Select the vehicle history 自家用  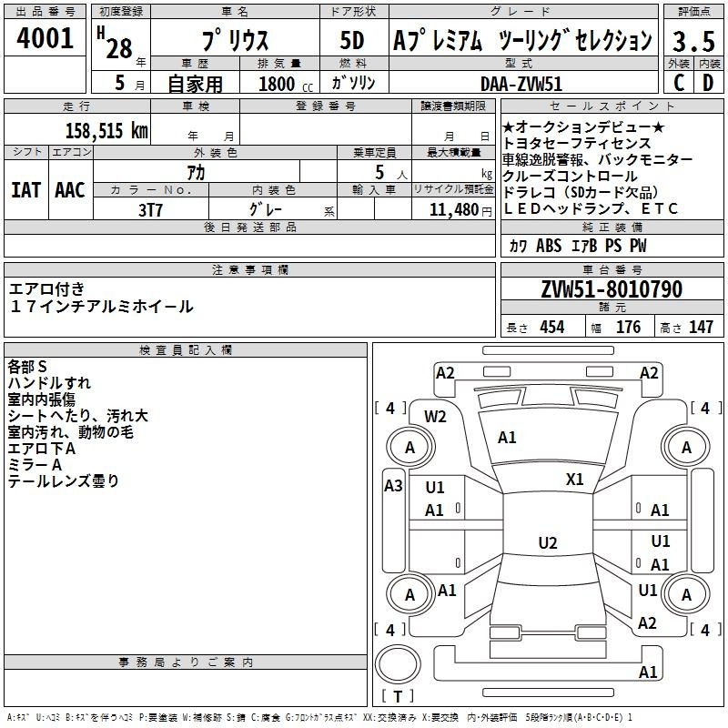click(x=195, y=84)
